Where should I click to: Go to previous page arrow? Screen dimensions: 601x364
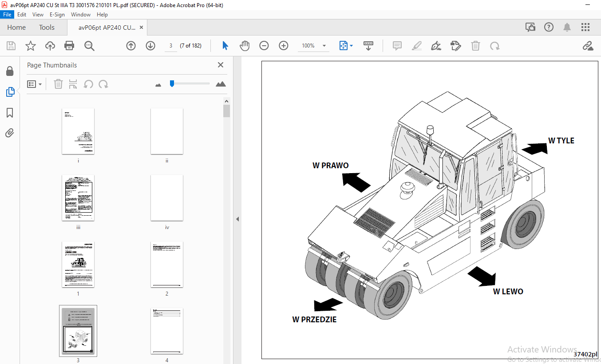point(131,46)
